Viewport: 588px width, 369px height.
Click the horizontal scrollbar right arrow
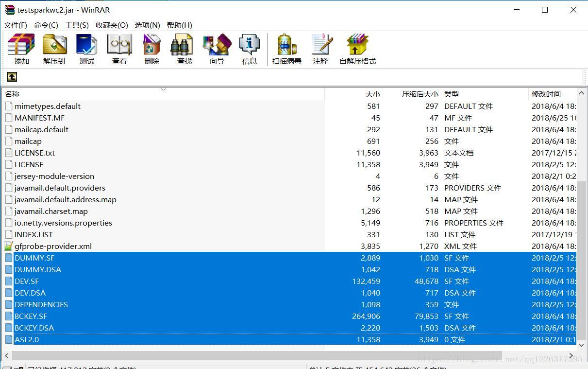coord(572,355)
